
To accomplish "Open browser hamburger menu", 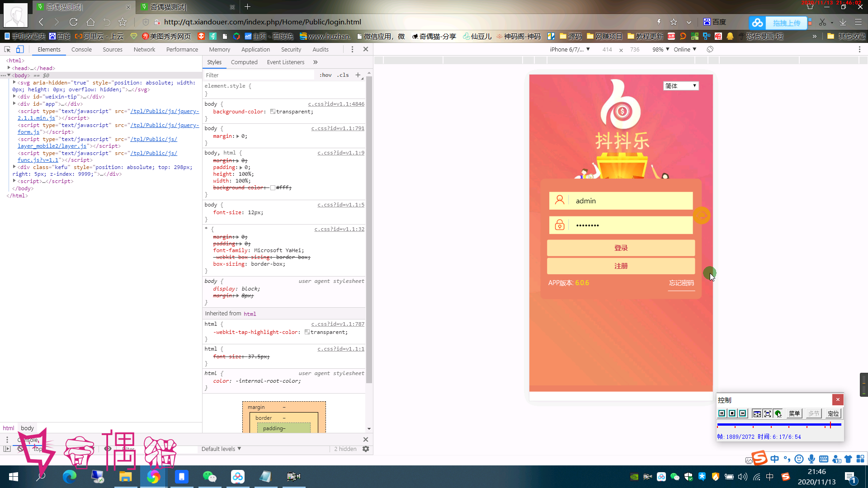I will 858,22.
